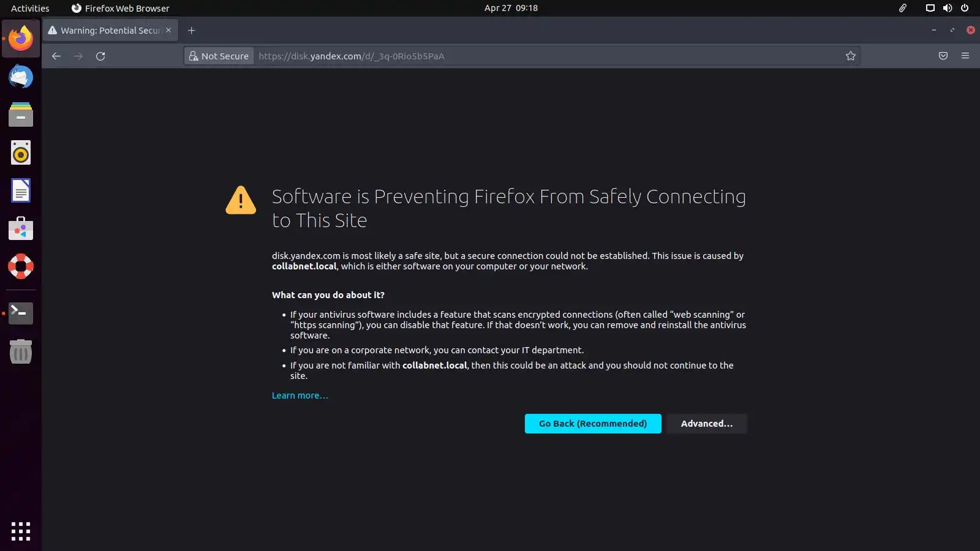The image size is (980, 551).
Task: Click Go Back (Recommended) button
Action: click(592, 424)
